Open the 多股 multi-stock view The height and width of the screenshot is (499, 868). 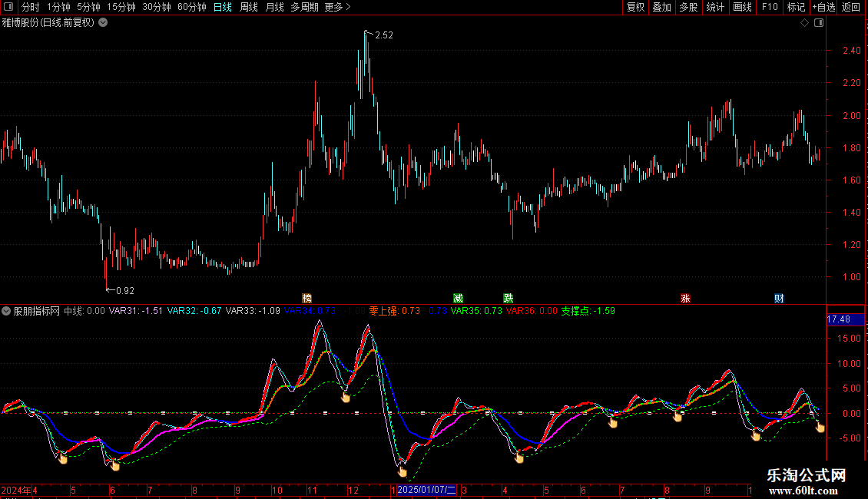(x=689, y=7)
